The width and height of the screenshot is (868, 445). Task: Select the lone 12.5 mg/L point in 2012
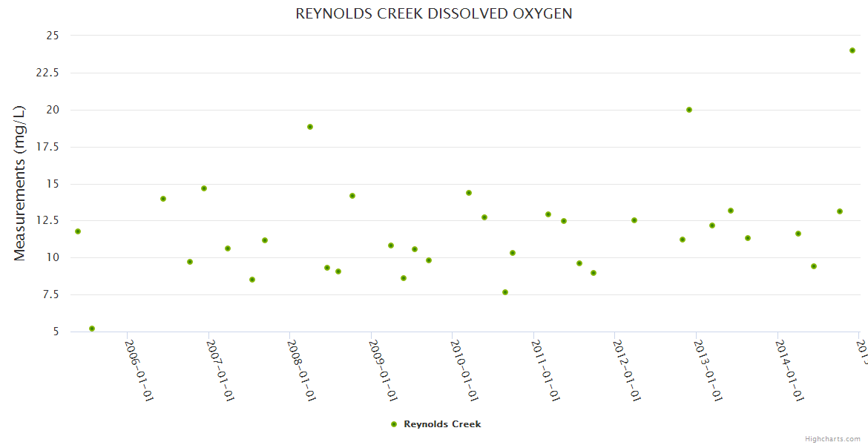[634, 220]
